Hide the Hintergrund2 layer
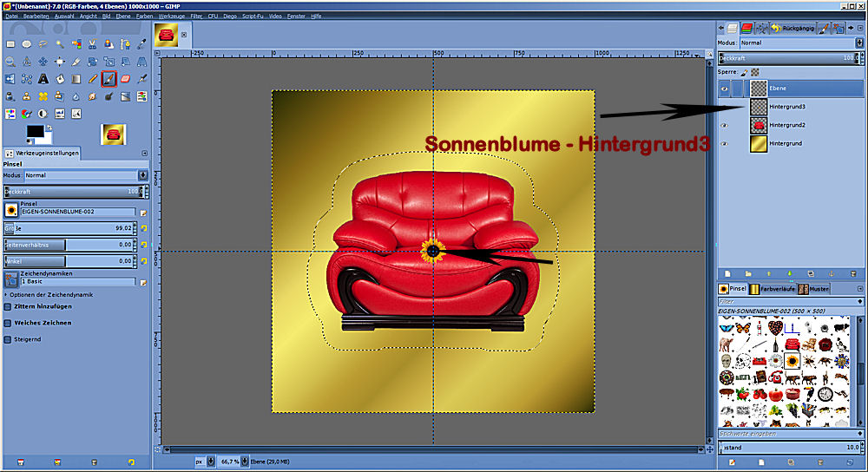868x472 pixels. (724, 126)
